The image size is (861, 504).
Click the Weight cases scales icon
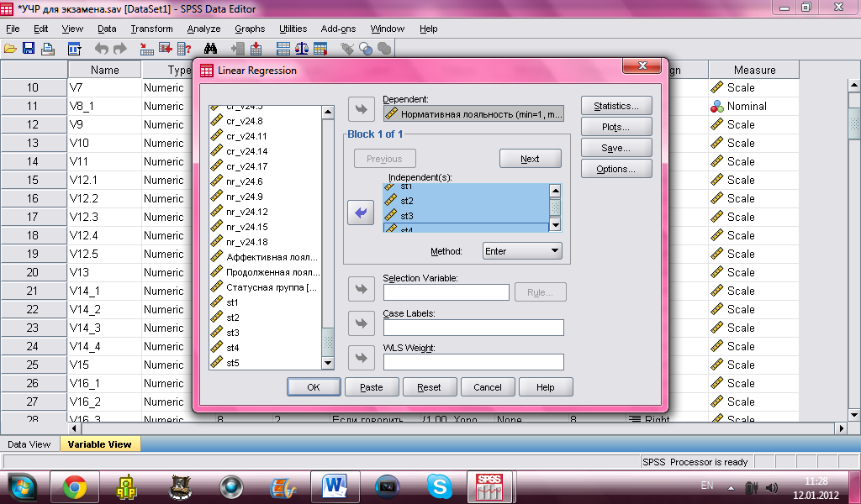(x=302, y=49)
